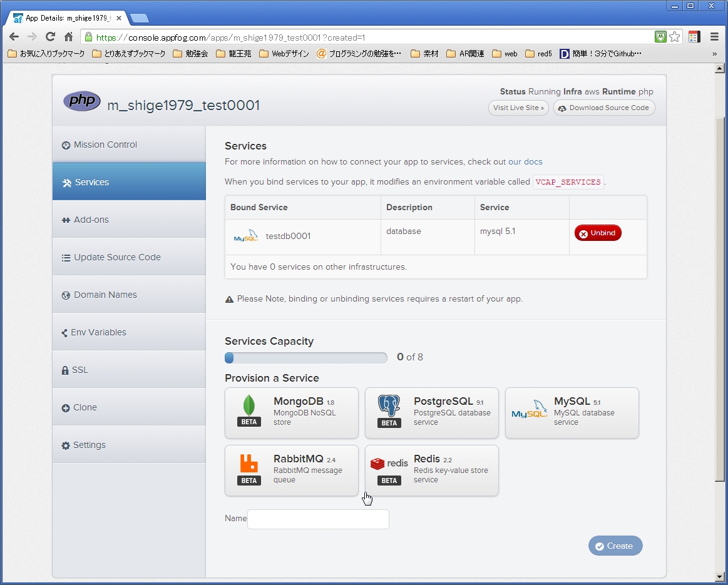Screen dimensions: 728x585
Task: Select the MongoDB service card
Action: tap(292, 413)
